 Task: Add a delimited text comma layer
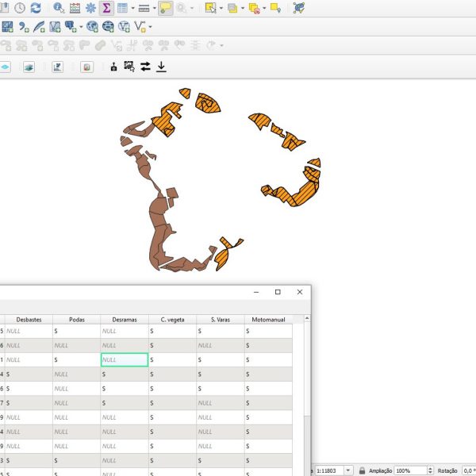point(24,27)
